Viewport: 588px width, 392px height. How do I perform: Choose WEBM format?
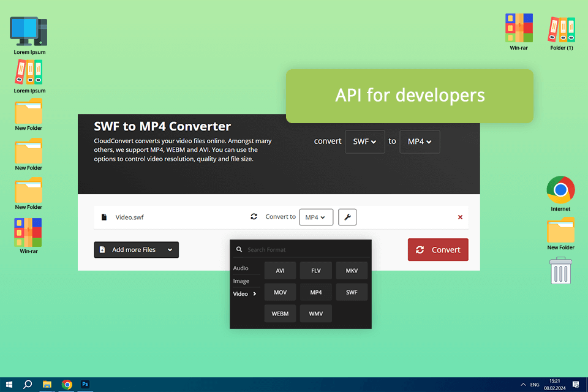280,314
